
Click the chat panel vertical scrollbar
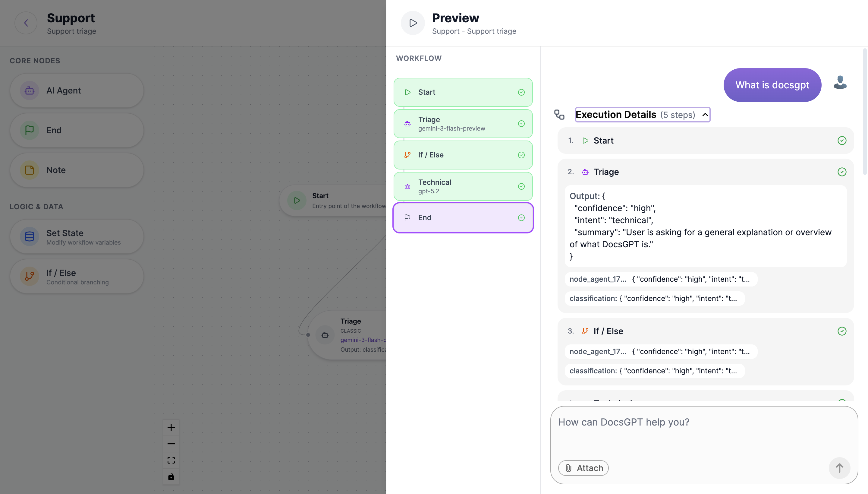click(x=865, y=112)
